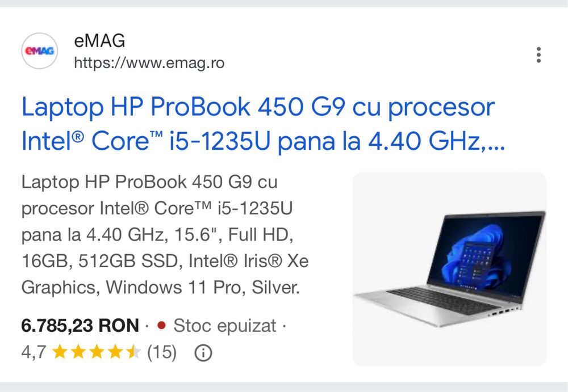
Task: Click the 6.785,23 RON price
Action: (80, 326)
